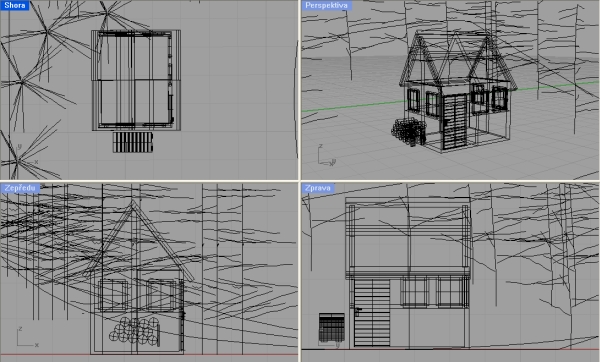The image size is (600, 362).
Task: Select the log stack below house in Shora view
Action: (133, 142)
